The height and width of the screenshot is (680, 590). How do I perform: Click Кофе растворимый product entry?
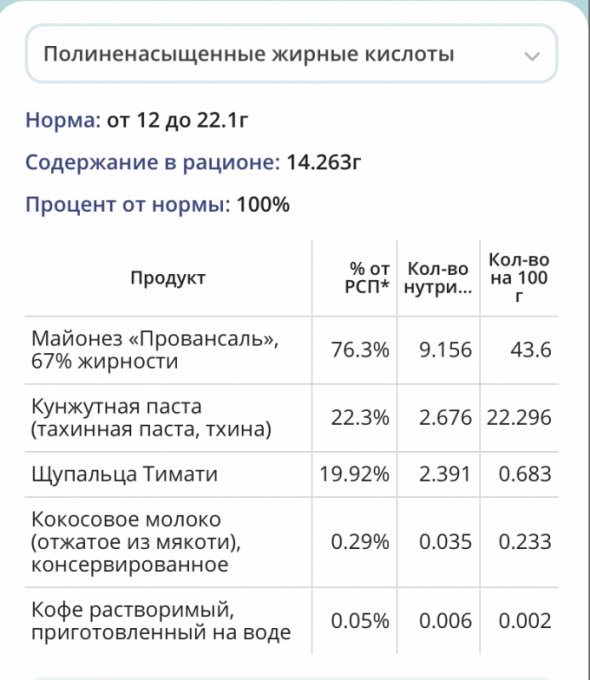(x=161, y=621)
